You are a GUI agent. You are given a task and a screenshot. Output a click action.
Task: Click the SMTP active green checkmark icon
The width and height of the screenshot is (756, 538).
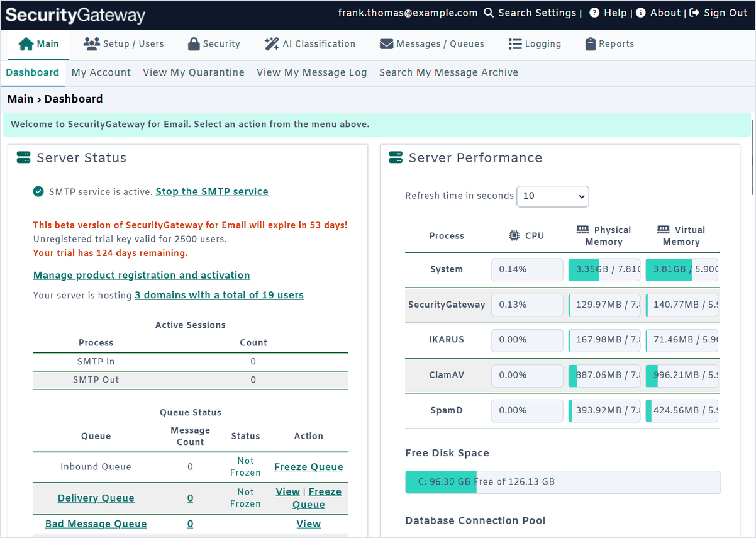[x=38, y=192]
